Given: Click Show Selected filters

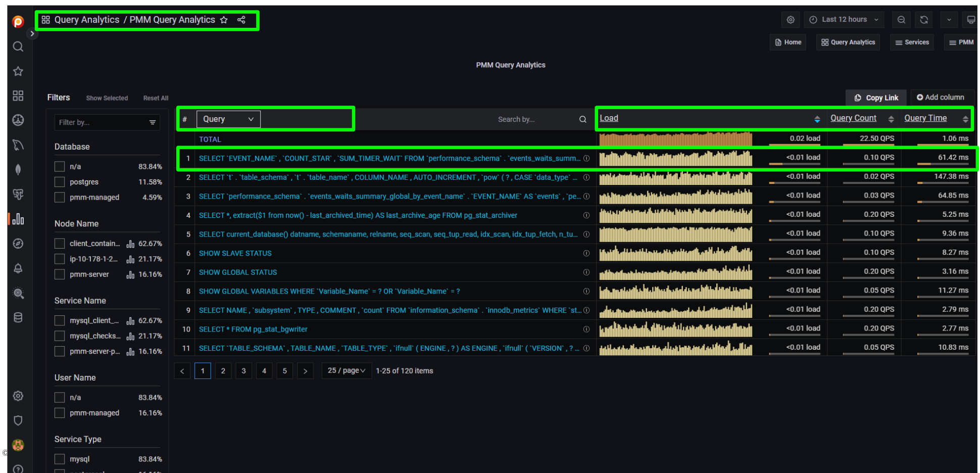Looking at the screenshot, I should pyautogui.click(x=107, y=98).
